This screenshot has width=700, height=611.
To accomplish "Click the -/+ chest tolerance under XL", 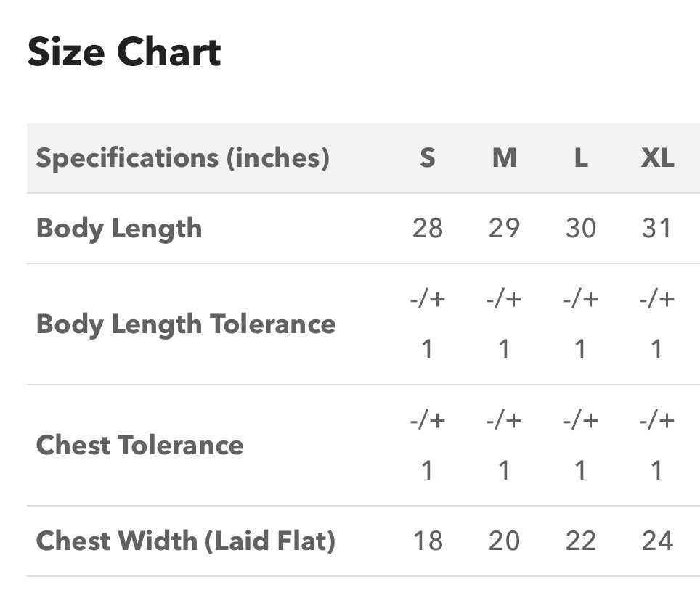I will tap(657, 421).
